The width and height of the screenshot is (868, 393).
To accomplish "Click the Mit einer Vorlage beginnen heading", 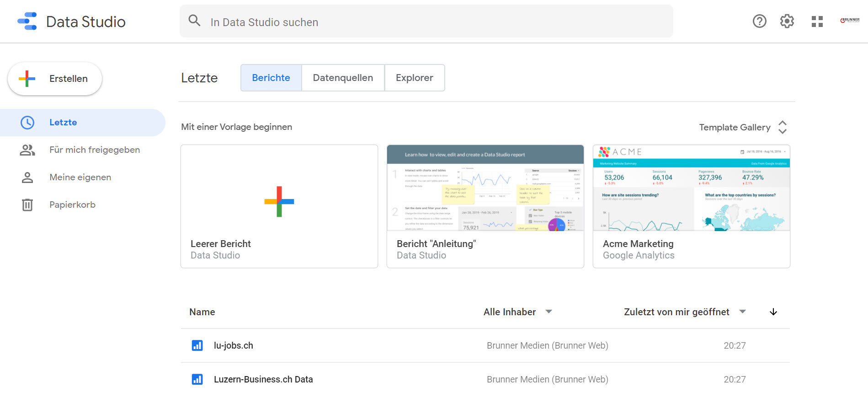I will click(x=237, y=127).
